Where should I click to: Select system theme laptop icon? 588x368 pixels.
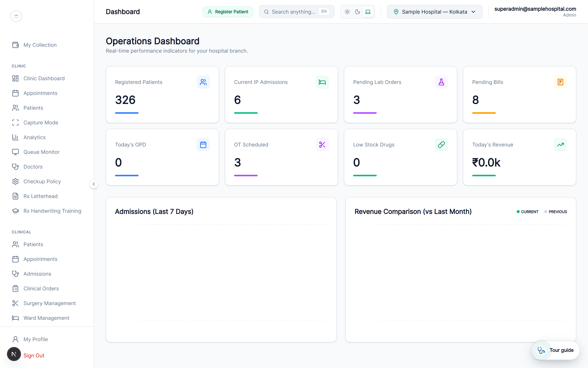[x=368, y=12]
